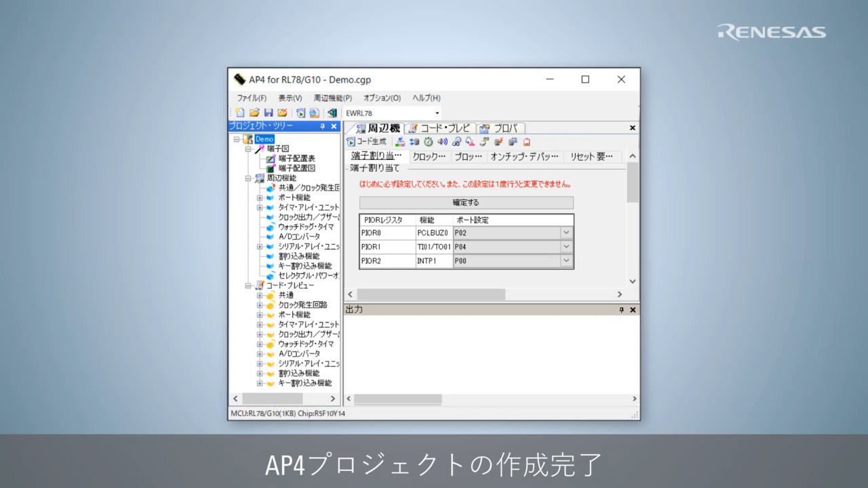
Task: Open the ファイル(F) menu
Action: [x=252, y=98]
